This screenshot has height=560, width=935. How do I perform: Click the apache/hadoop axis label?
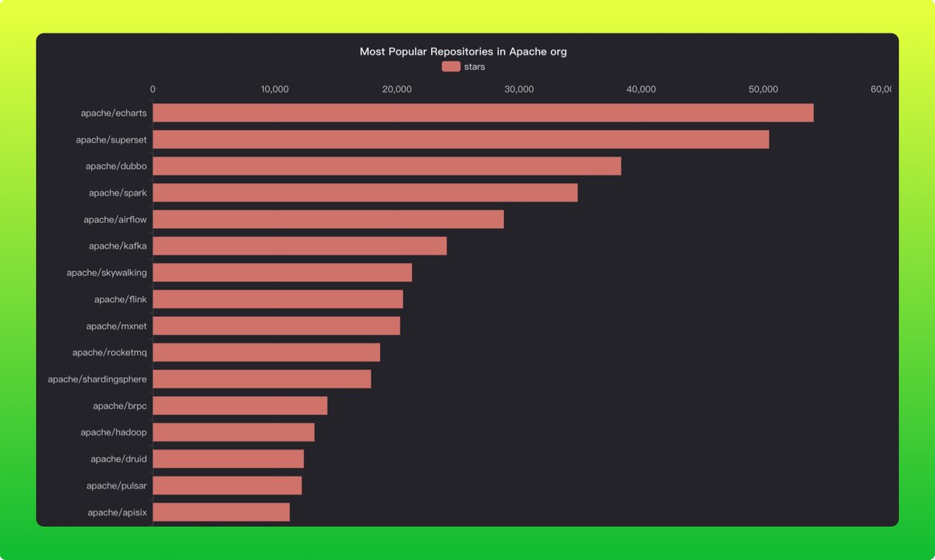click(114, 432)
